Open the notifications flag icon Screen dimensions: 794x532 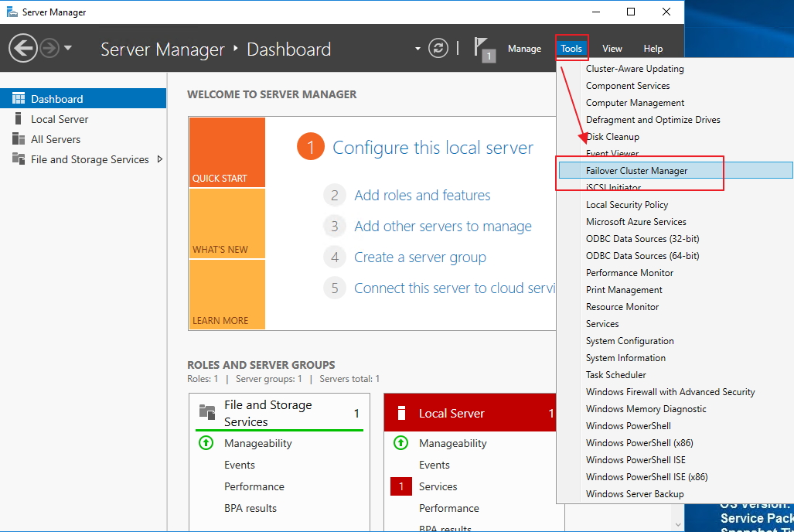tap(485, 49)
